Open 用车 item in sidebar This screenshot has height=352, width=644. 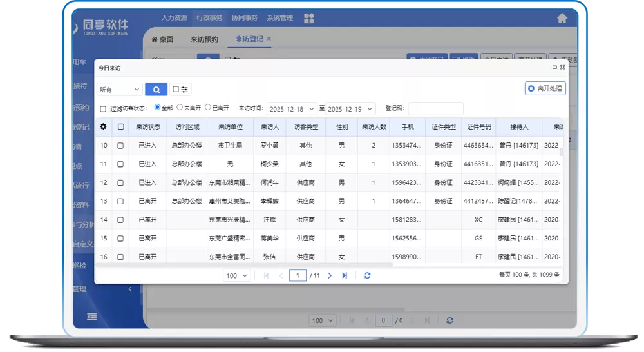point(80,62)
